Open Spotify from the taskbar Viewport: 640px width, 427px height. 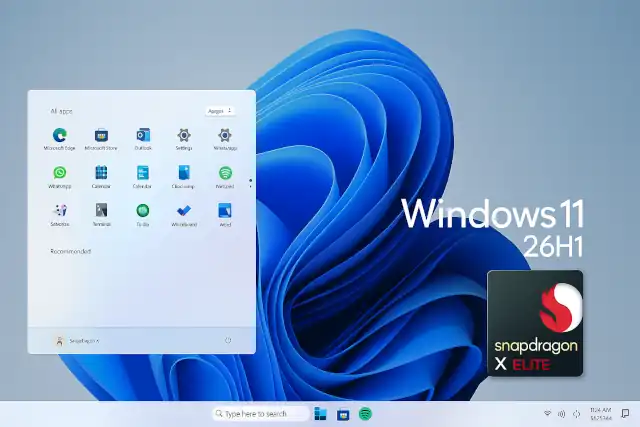point(365,414)
